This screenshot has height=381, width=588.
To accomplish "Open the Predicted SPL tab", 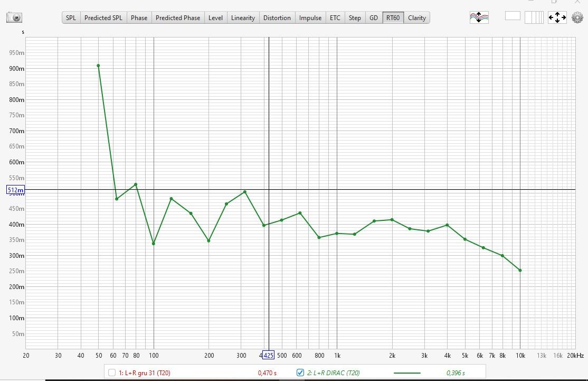I will tap(103, 17).
